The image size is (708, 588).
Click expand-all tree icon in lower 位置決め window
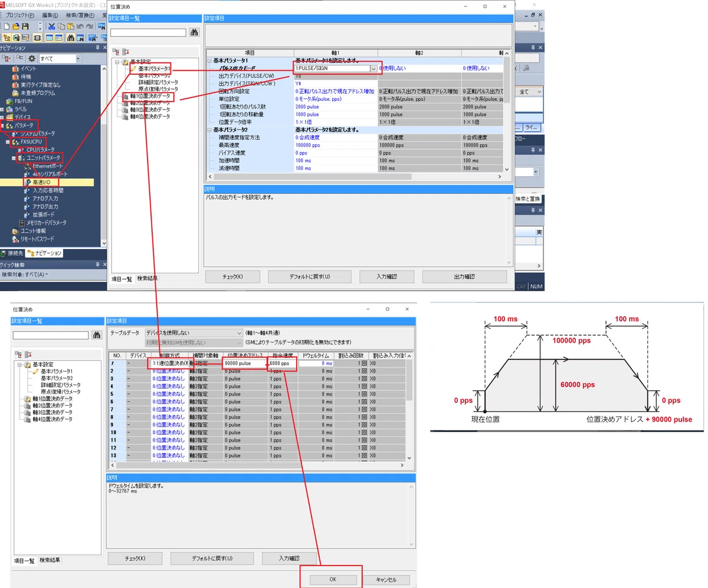click(19, 353)
